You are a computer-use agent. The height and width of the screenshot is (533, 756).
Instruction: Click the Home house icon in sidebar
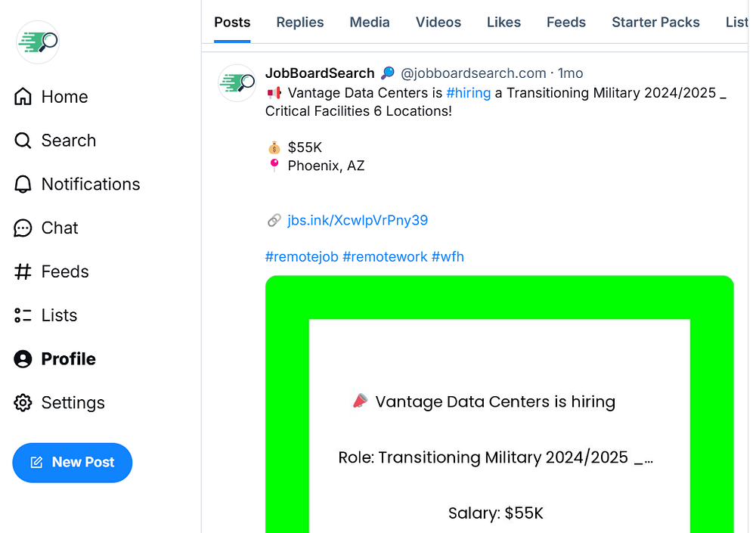[x=23, y=97]
